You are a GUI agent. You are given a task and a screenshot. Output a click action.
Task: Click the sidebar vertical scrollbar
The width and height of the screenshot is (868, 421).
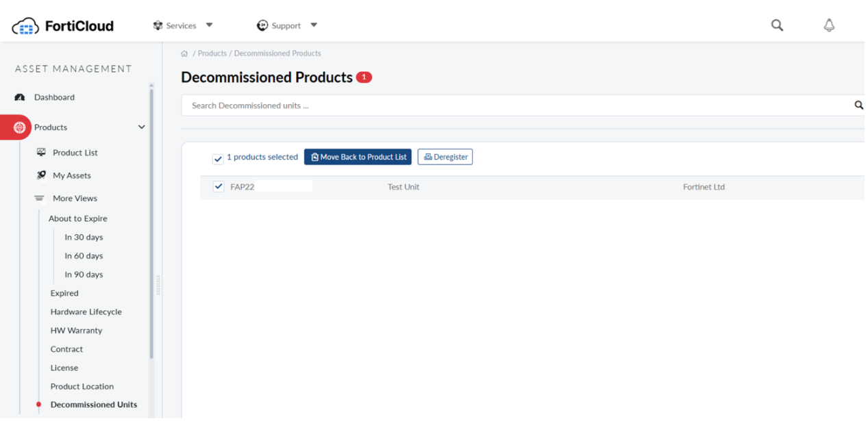(x=151, y=222)
